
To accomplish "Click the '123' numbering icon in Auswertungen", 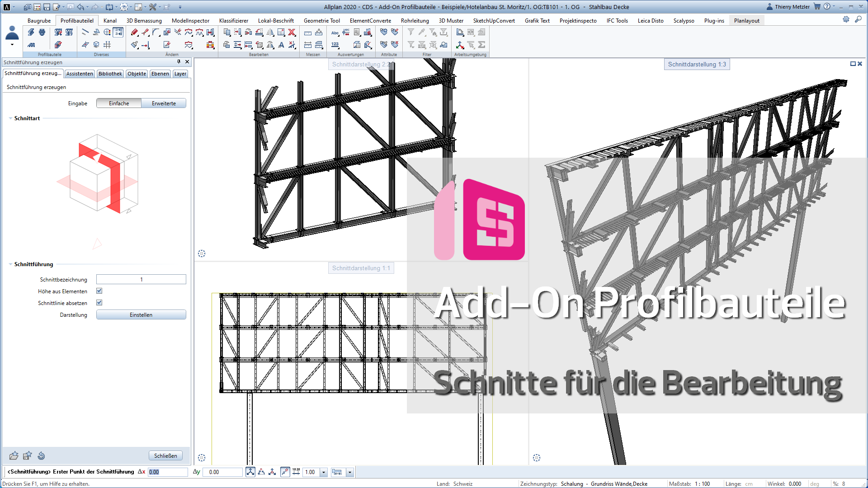I will point(335,45).
